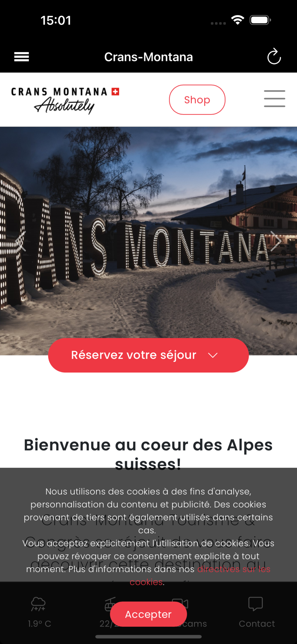
Task: Open the directives sur les cookies link
Action: 200,575
